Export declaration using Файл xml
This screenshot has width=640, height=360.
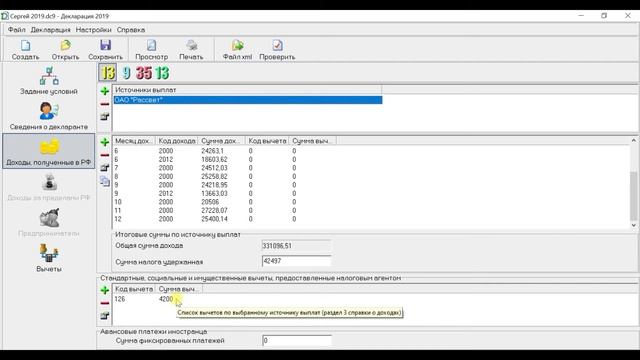237,50
